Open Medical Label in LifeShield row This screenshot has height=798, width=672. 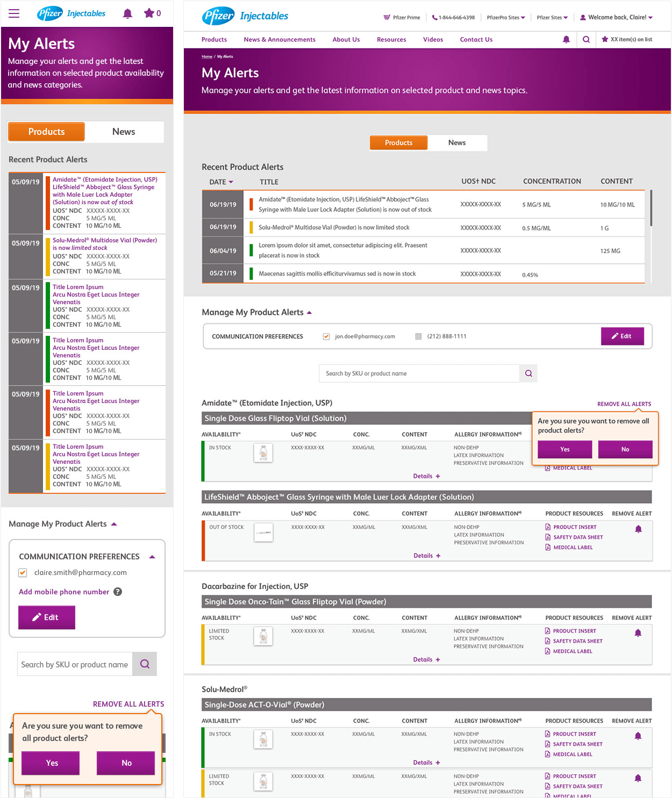[569, 548]
